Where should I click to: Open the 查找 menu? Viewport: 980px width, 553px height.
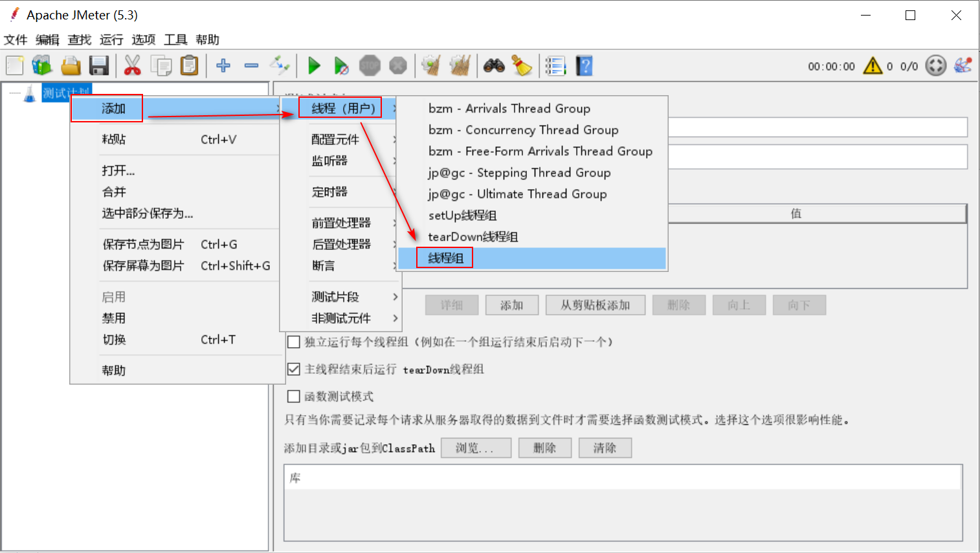point(80,39)
